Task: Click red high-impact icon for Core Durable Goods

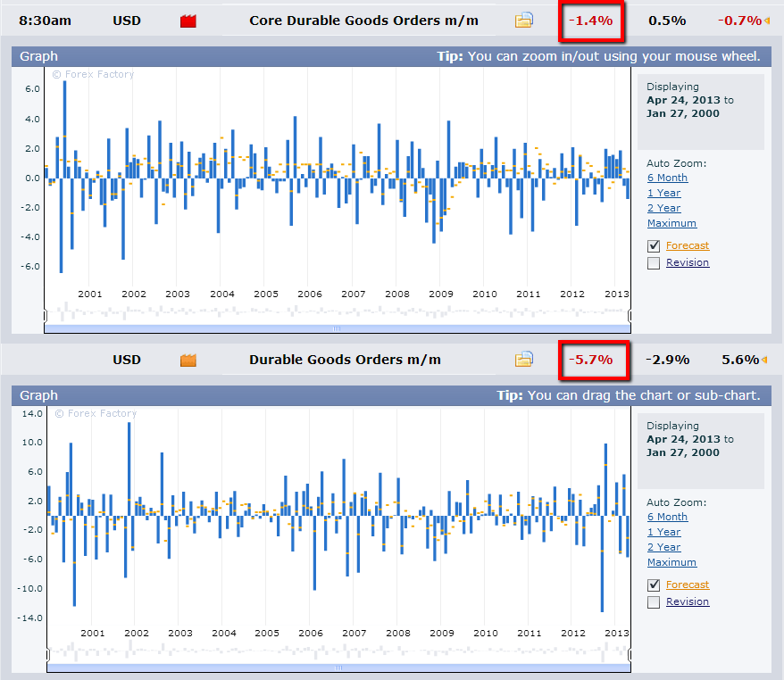Action: [x=188, y=21]
